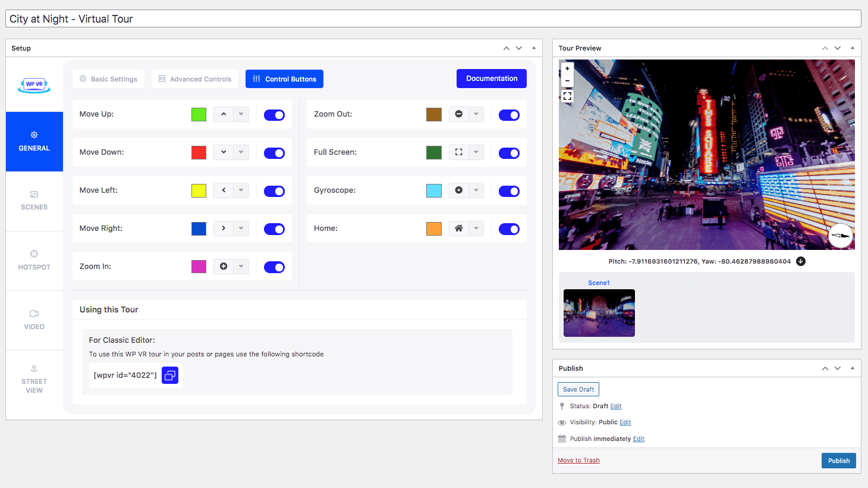Viewport: 868px width, 488px height.
Task: Click the Zoom Out minus-circle icon
Action: pos(458,114)
